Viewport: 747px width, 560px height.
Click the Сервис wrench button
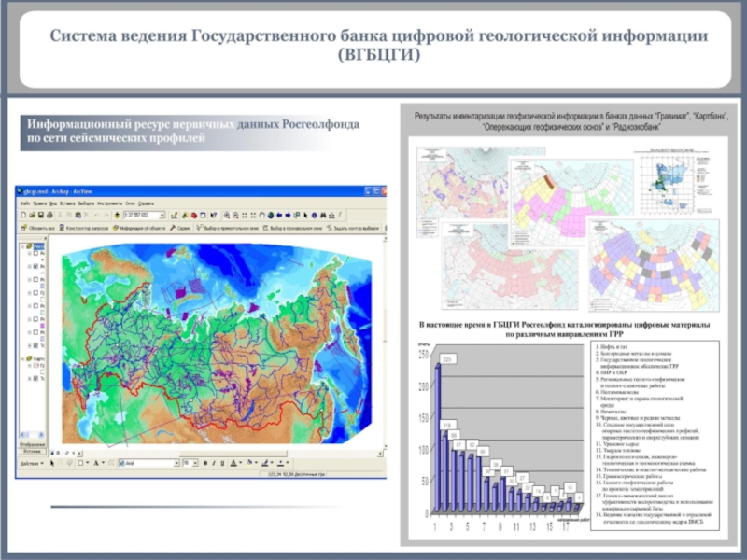click(x=180, y=228)
